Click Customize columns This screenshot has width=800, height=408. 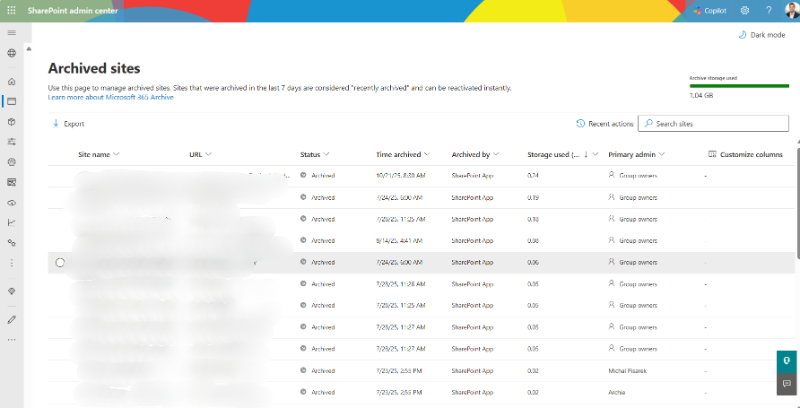745,154
